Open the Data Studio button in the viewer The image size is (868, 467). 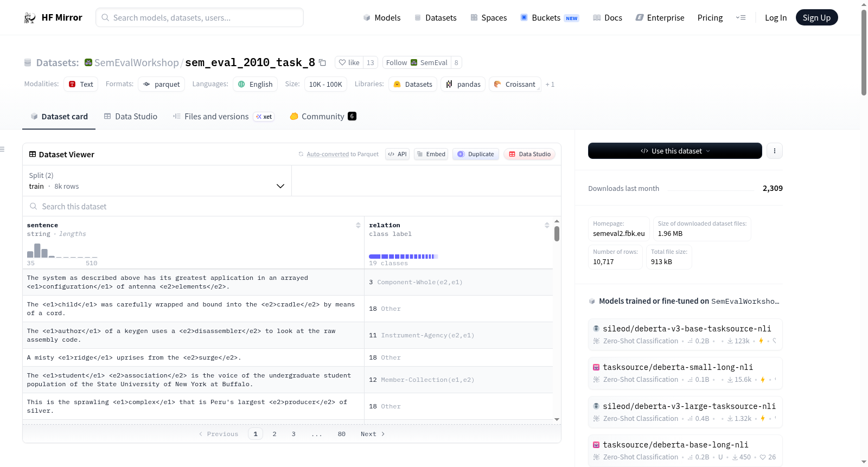529,154
